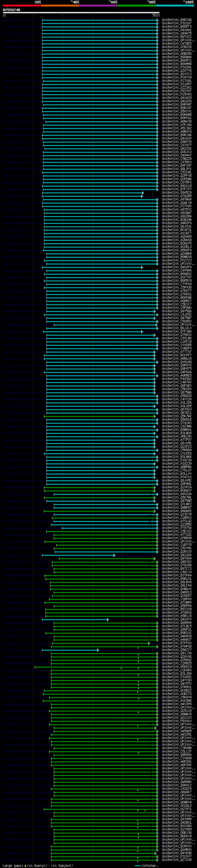The width and height of the screenshot is (197, 868).
Task: Click the UniRef100_A6PZH1 label
Action: 176,761
